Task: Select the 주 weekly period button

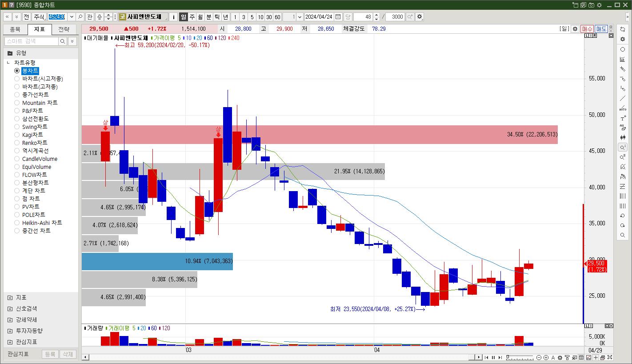Action: click(x=192, y=17)
